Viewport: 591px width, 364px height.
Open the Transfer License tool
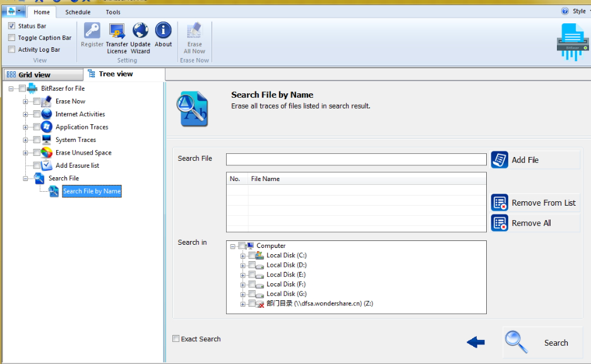(x=117, y=32)
